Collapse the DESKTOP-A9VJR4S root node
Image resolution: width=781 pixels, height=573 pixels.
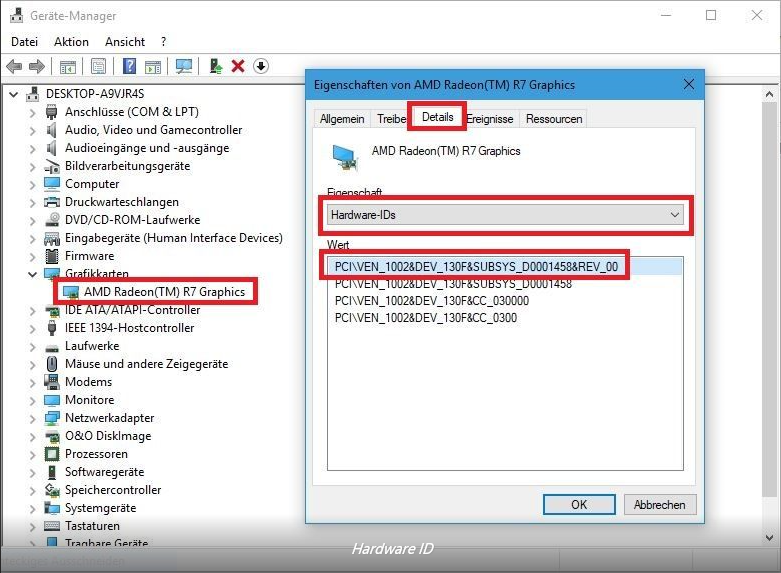(13, 94)
